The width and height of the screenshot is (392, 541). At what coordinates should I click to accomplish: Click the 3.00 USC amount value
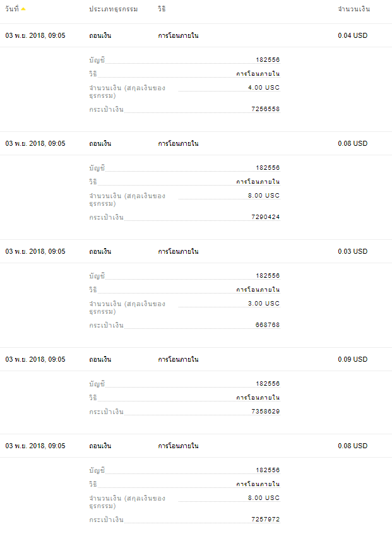tap(264, 304)
